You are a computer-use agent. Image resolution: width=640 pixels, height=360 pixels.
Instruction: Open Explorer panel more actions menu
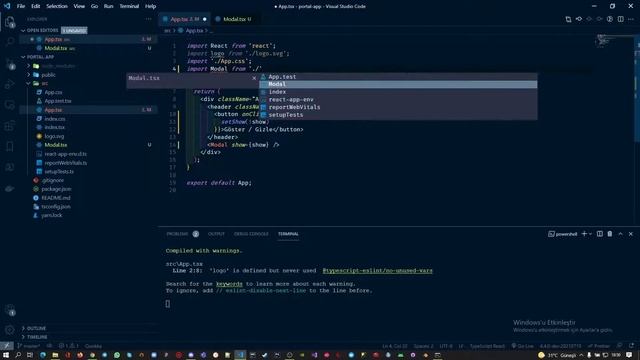tap(148, 19)
